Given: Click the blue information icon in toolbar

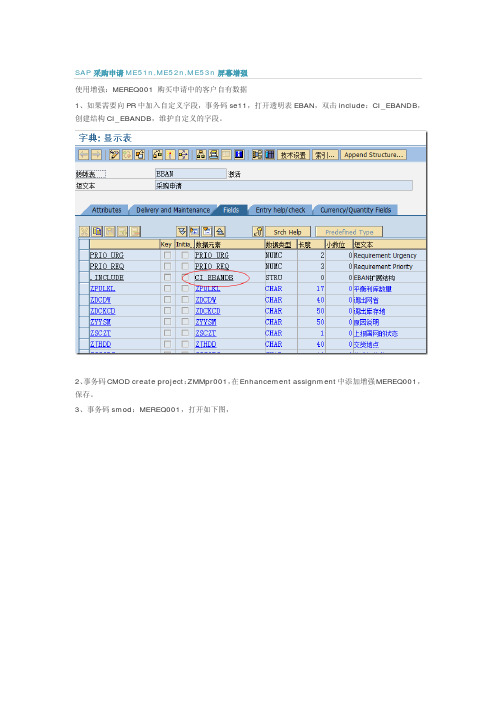Looking at the screenshot, I should pos(239,155).
